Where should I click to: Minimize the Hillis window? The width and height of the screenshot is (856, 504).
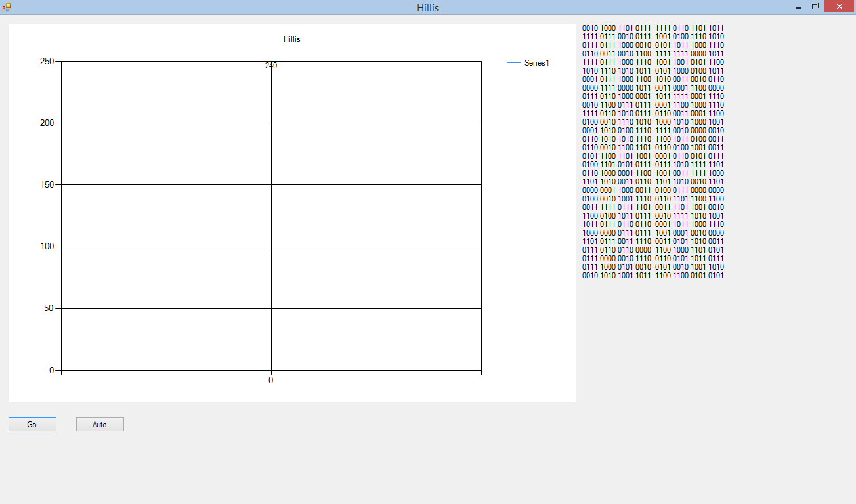pyautogui.click(x=798, y=7)
